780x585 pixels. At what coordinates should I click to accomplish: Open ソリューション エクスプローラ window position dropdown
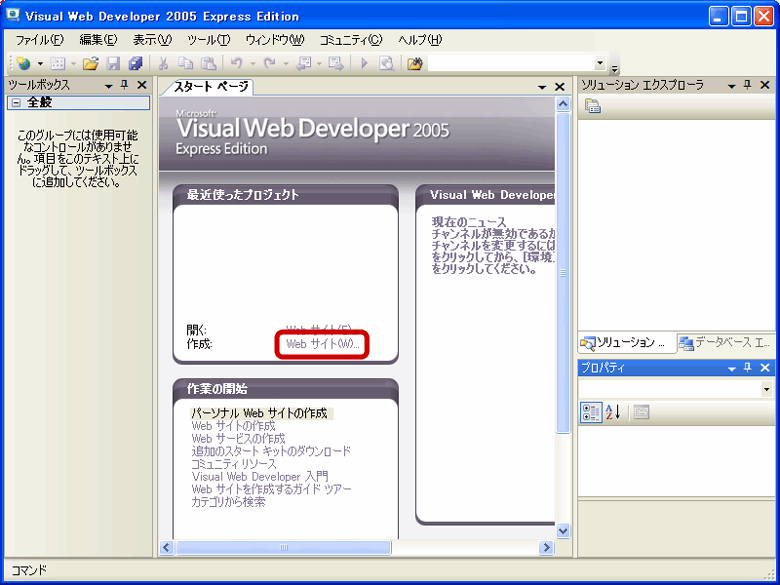pyautogui.click(x=731, y=86)
